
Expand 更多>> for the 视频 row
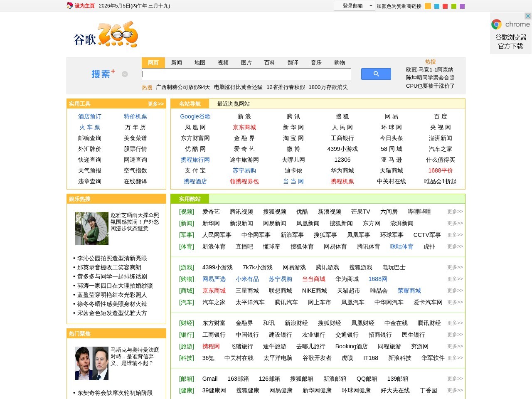click(455, 212)
